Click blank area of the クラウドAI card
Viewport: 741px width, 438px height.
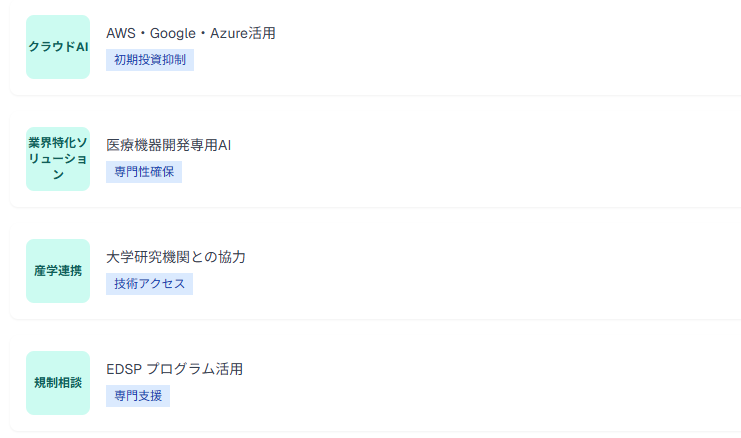click(x=473, y=47)
